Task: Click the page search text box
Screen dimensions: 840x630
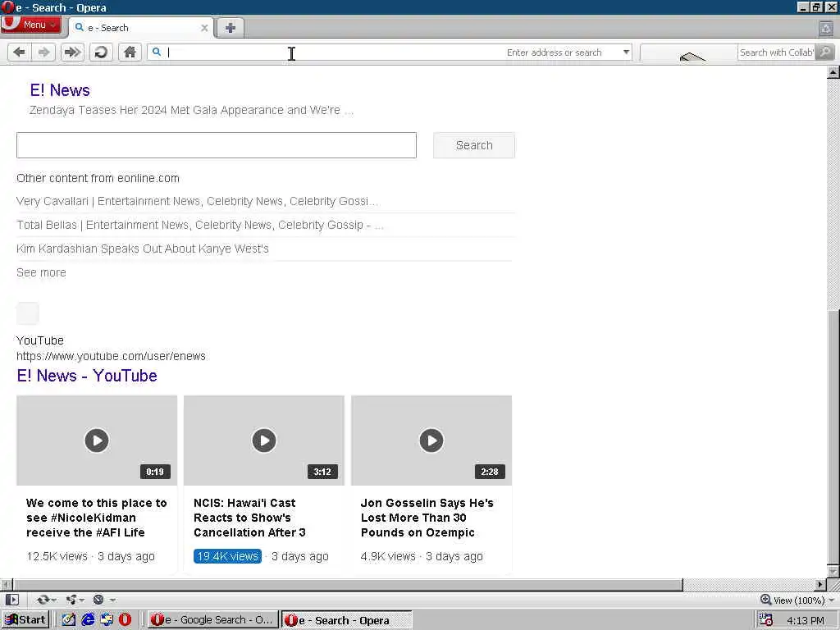Action: coord(217,145)
